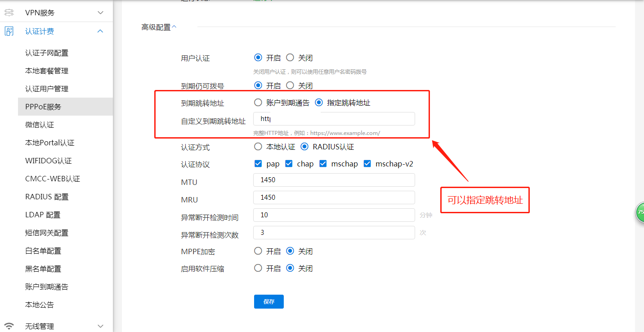
Task: Open the RADIUS 配置 menu item
Action: (x=47, y=197)
